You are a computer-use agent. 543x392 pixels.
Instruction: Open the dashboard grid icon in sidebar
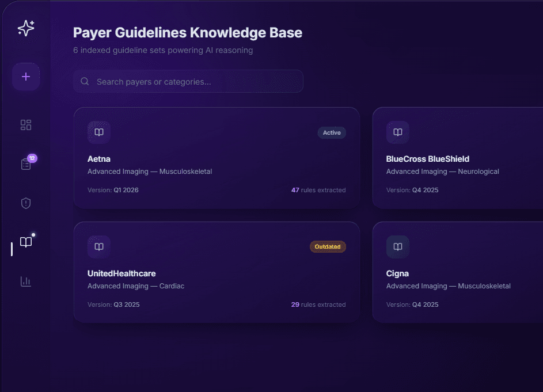[26, 125]
